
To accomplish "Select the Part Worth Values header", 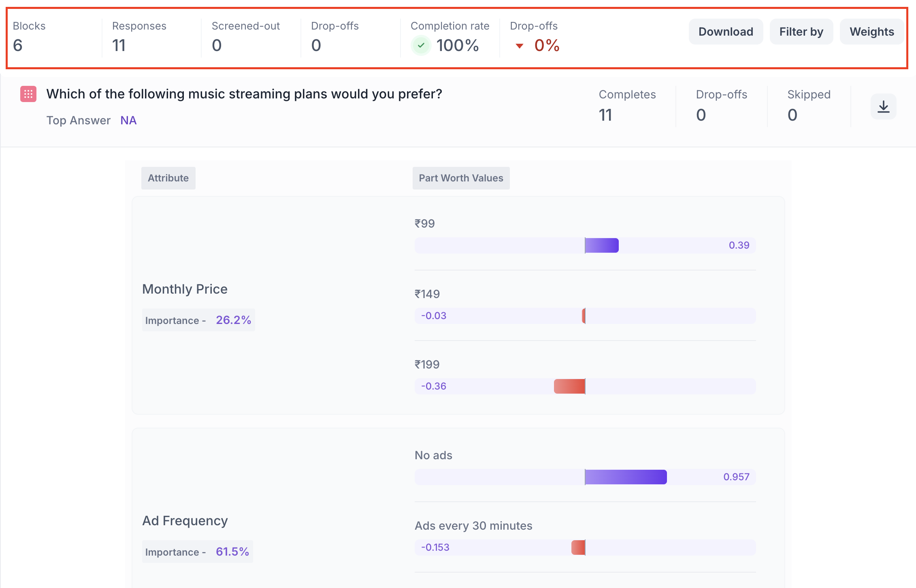I will pyautogui.click(x=461, y=178).
